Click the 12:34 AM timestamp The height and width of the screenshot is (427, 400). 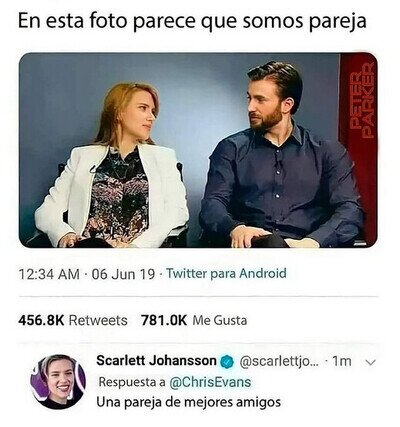pyautogui.click(x=49, y=274)
